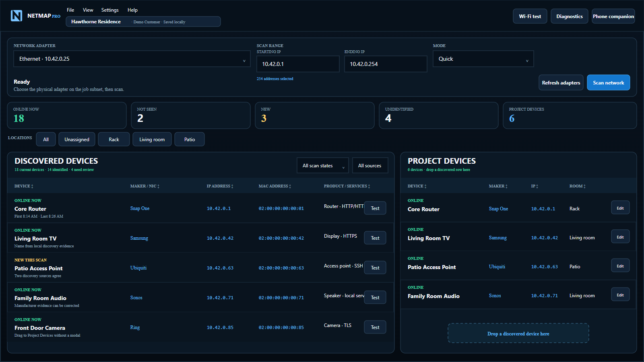Start Scan network
Screen dimensions: 644x362
[609, 82]
